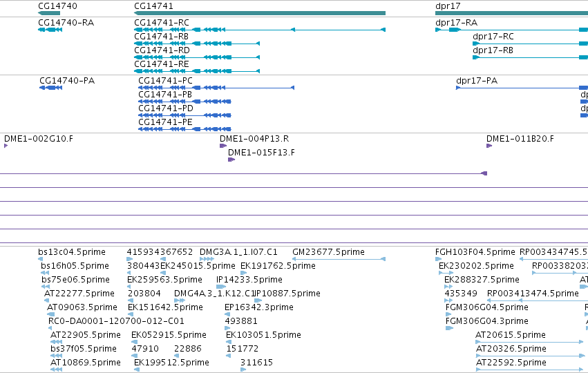The height and width of the screenshot is (373, 588).
Task: Click the CG14741-RB label
Action: point(161,37)
